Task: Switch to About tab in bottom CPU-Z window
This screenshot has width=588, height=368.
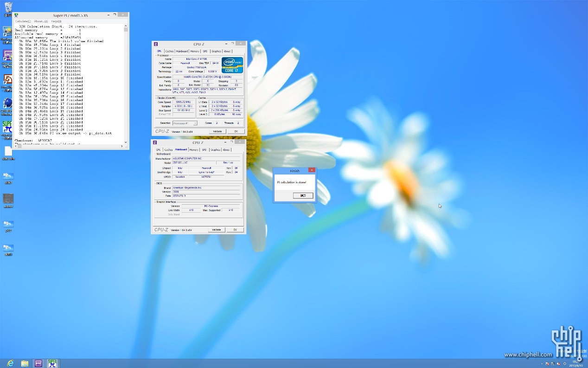Action: (x=226, y=150)
